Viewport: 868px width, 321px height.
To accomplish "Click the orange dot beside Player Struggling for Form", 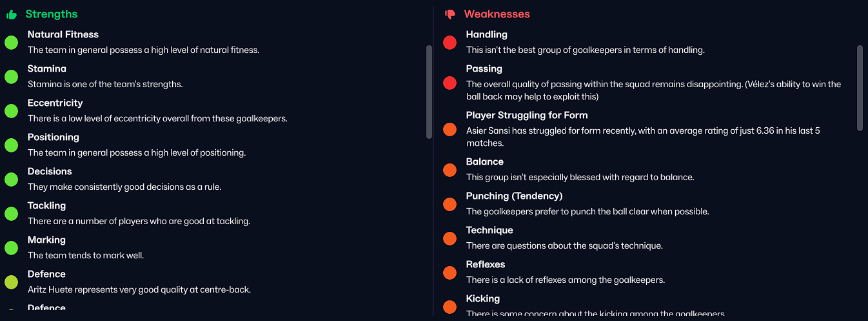I will [450, 129].
